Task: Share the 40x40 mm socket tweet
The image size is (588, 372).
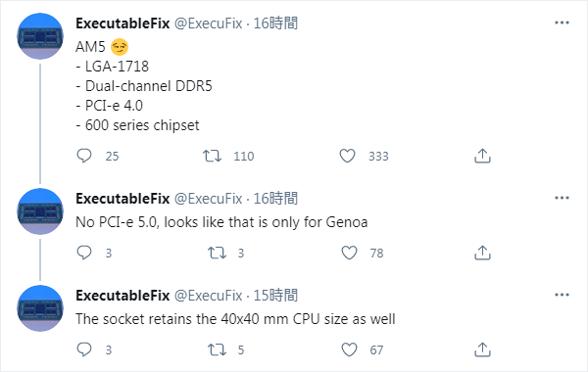Action: pyautogui.click(x=482, y=349)
